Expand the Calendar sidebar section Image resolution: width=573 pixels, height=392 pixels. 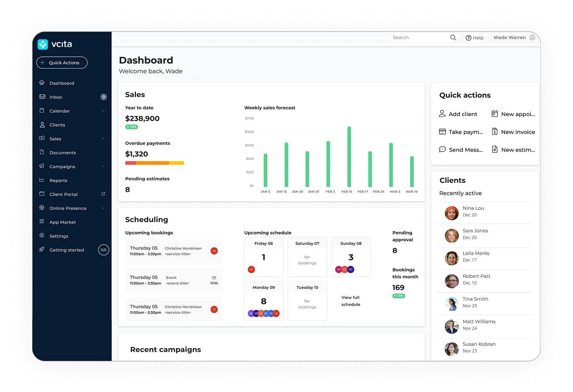tap(103, 111)
